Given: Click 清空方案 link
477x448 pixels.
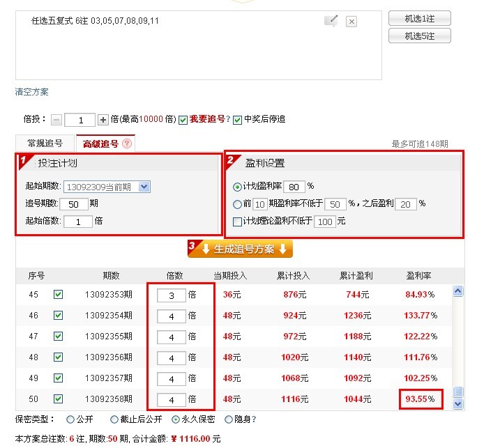Looking at the screenshot, I should tap(32, 92).
